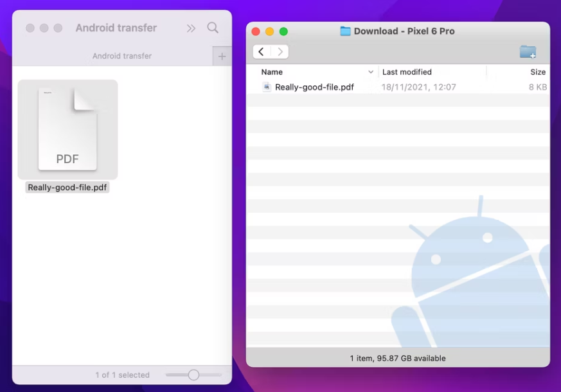Select the Android transfer tab
561x392 pixels.
pyautogui.click(x=122, y=56)
